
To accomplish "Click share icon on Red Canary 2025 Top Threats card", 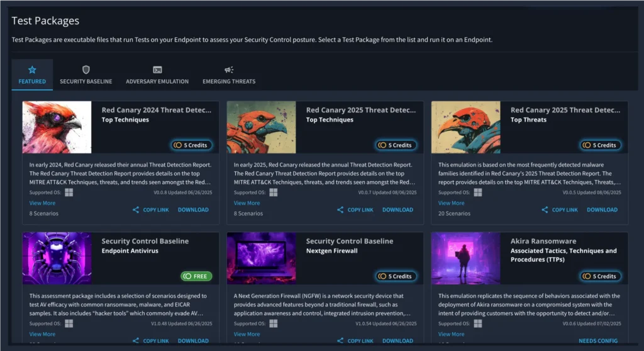I will [545, 210].
